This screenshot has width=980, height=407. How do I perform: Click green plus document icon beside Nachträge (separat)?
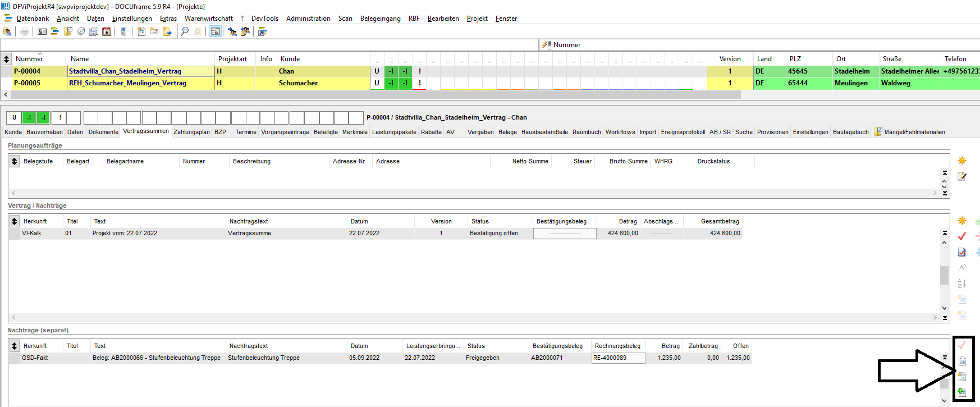coord(962,392)
